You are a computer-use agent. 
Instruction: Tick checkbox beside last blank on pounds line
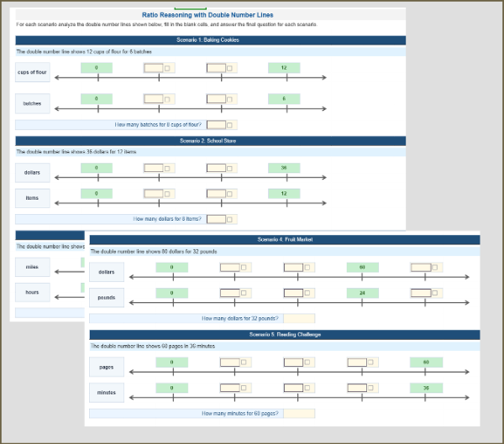pyautogui.click(x=434, y=293)
